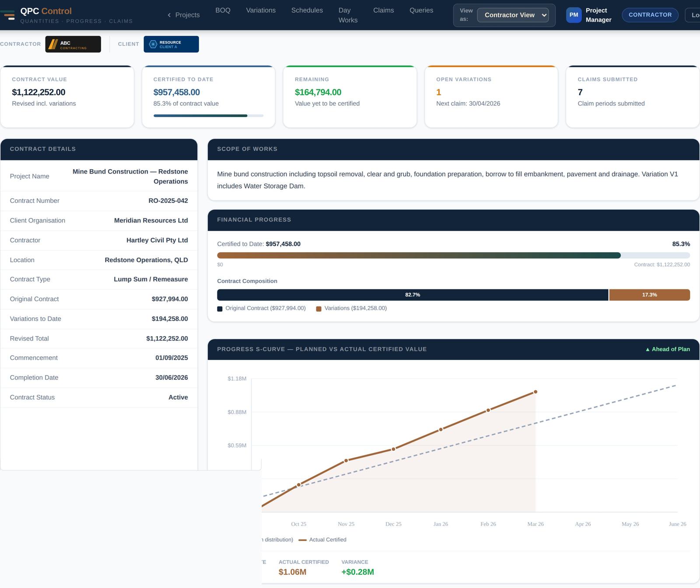Click the QPC Control logo icon
Image resolution: width=700 pixels, height=588 pixels.
(x=8, y=15)
